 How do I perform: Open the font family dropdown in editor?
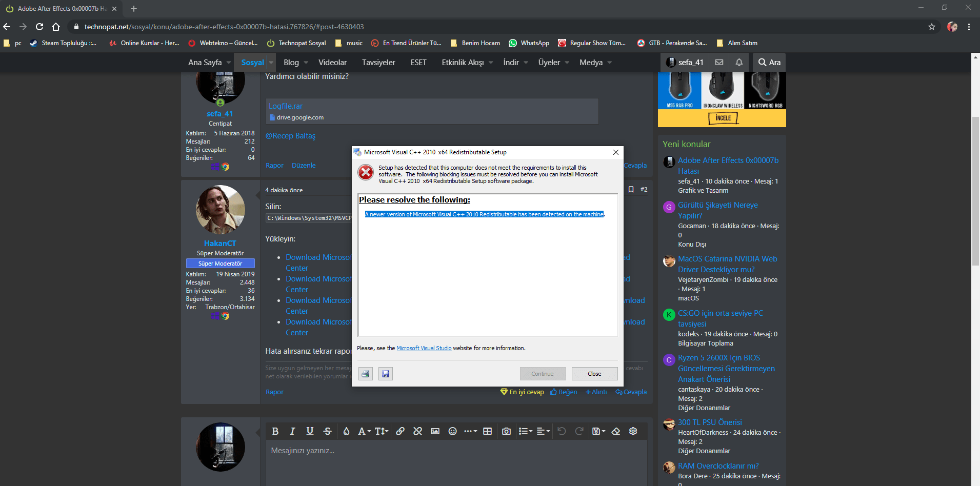click(x=364, y=431)
